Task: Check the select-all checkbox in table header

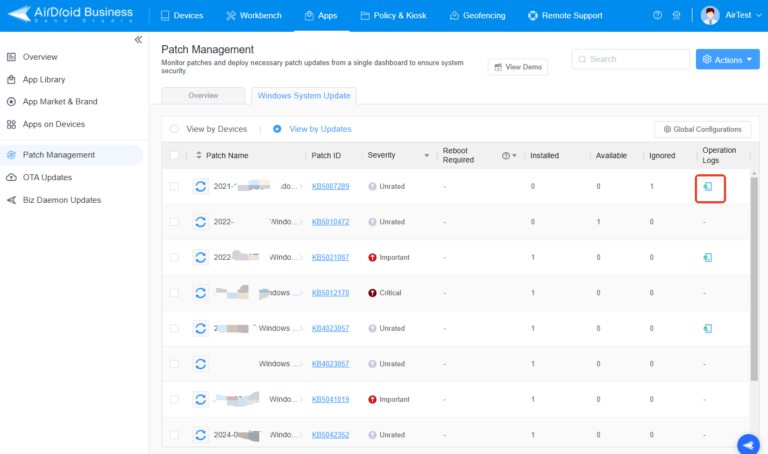Action: coord(174,156)
